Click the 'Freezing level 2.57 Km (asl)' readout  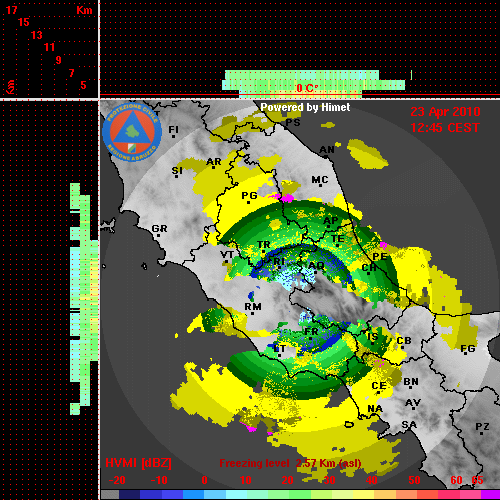(290, 463)
